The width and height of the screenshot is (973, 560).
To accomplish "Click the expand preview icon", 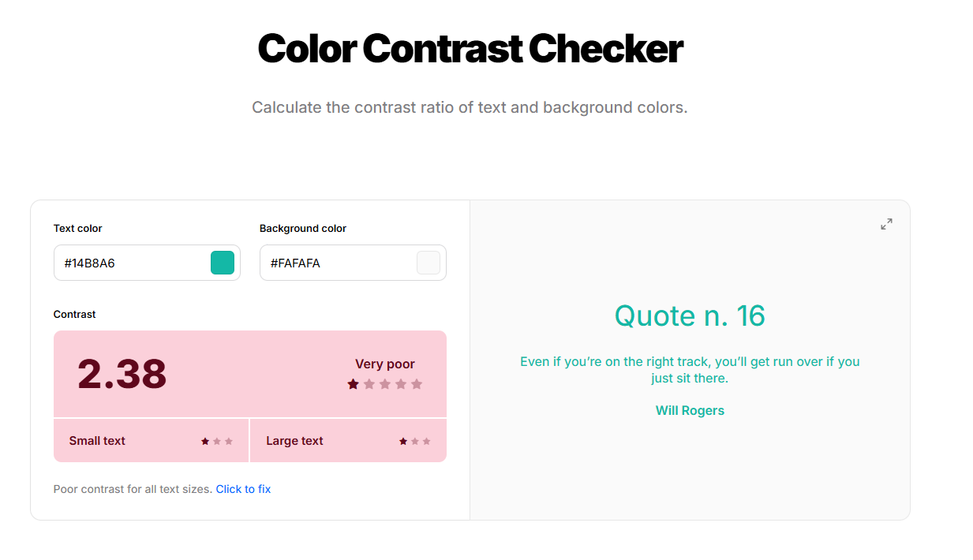I will tap(885, 224).
